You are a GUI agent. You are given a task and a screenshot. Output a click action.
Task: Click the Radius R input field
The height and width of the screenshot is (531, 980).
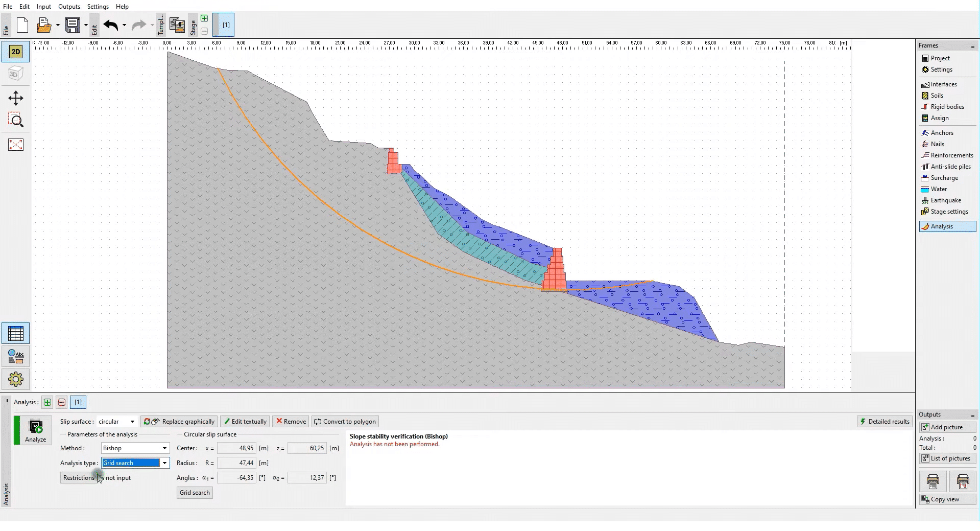click(236, 463)
